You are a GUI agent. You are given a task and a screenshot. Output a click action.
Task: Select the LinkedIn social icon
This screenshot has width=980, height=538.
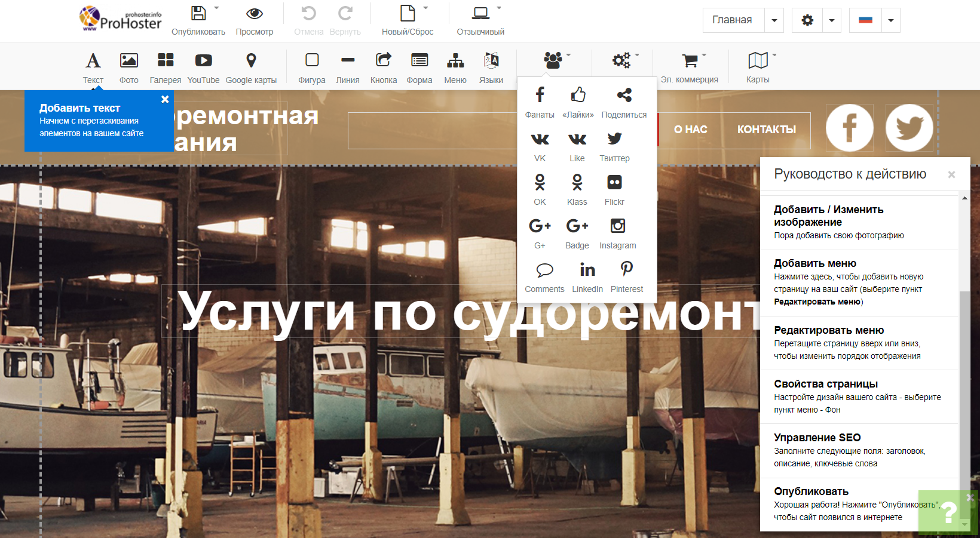[x=587, y=270]
